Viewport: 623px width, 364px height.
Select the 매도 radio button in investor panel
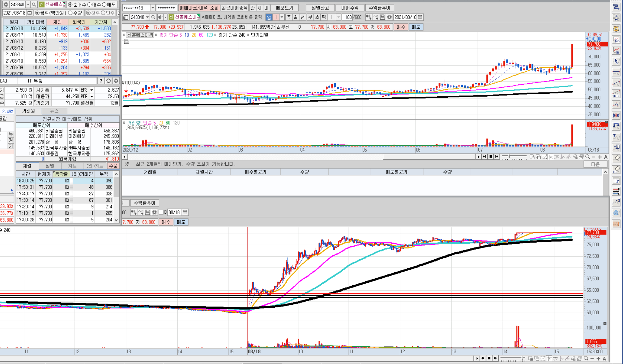(104, 5)
